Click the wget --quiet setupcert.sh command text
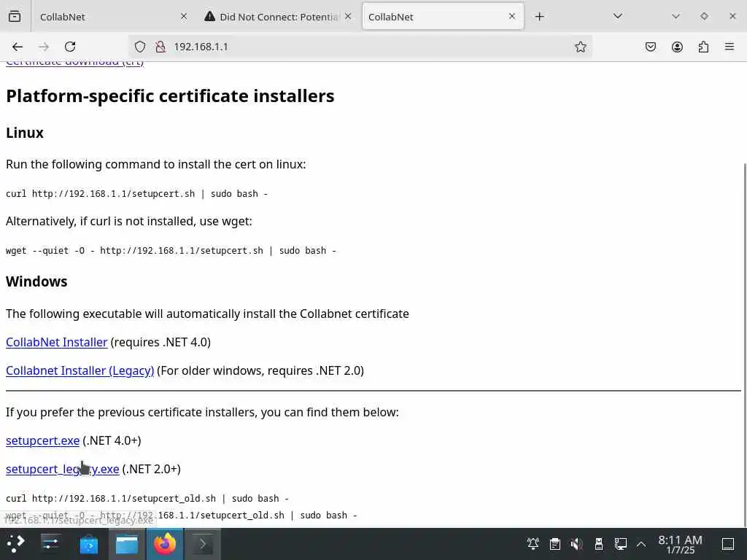The image size is (747, 560). click(171, 251)
